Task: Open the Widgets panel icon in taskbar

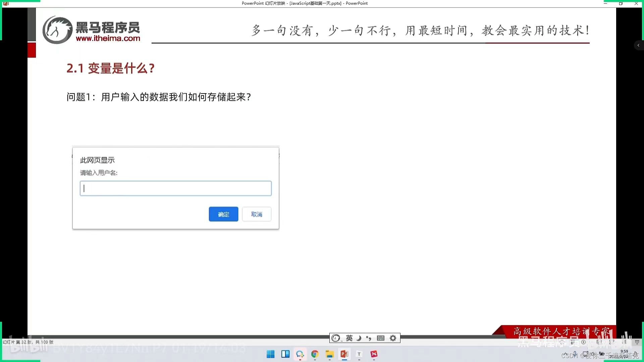Action: tap(285, 354)
